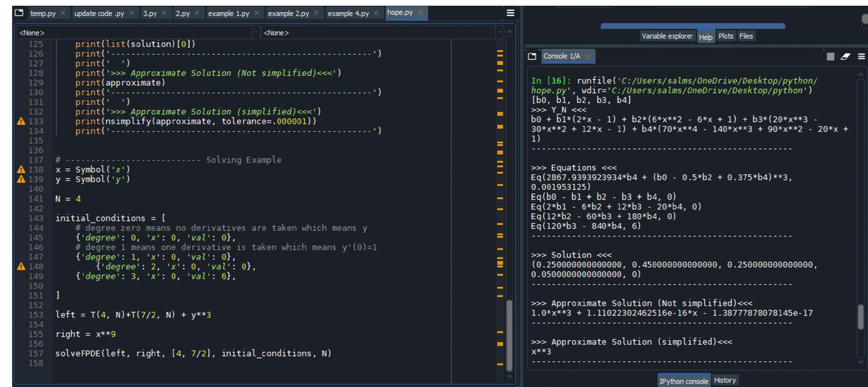Open the example 1.py tab
This screenshot has width=868, height=387.
click(229, 13)
